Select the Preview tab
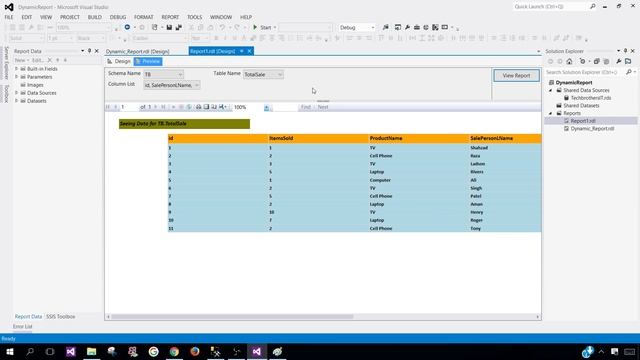 tap(148, 61)
